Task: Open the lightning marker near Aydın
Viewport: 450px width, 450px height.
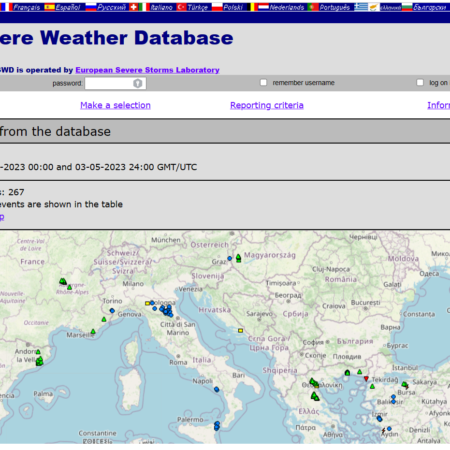Action: pos(383,431)
